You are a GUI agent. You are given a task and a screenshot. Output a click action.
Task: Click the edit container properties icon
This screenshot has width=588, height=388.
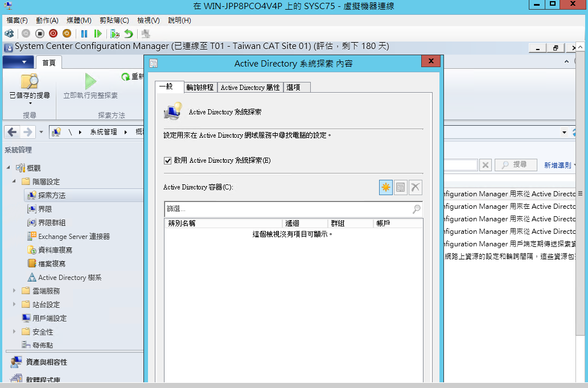coord(401,187)
